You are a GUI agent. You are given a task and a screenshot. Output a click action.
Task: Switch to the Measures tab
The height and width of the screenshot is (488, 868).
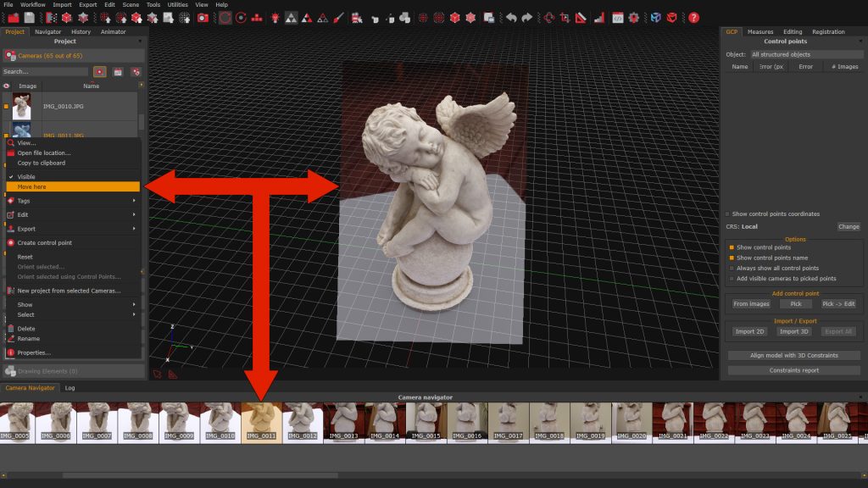(x=760, y=31)
